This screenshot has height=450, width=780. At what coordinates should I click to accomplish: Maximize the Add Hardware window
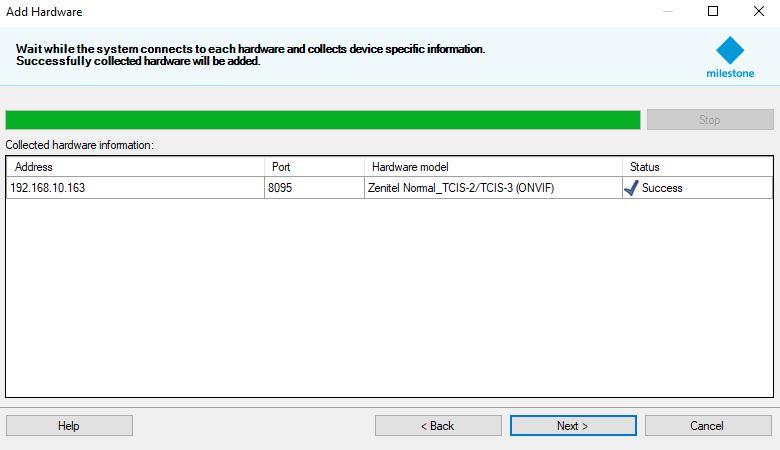[713, 12]
